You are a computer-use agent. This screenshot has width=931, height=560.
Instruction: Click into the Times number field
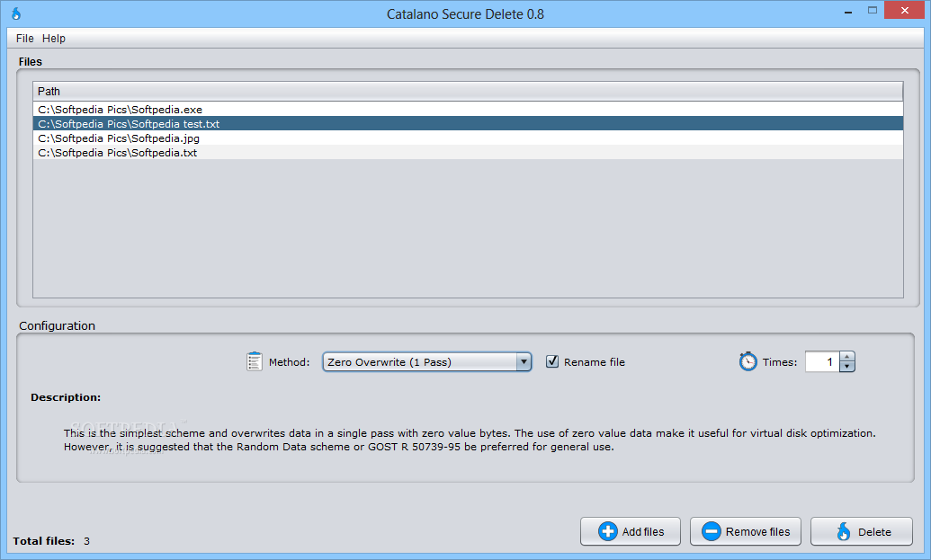tap(822, 362)
